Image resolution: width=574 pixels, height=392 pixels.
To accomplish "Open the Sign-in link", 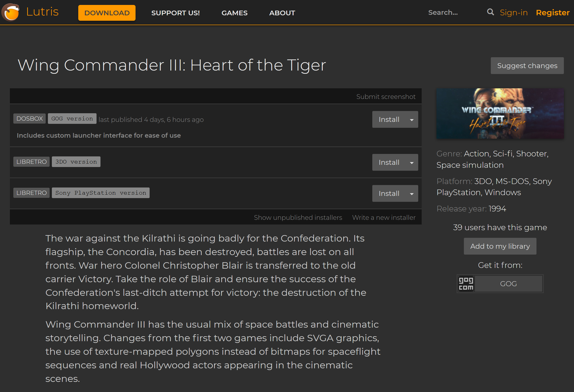I will (514, 13).
